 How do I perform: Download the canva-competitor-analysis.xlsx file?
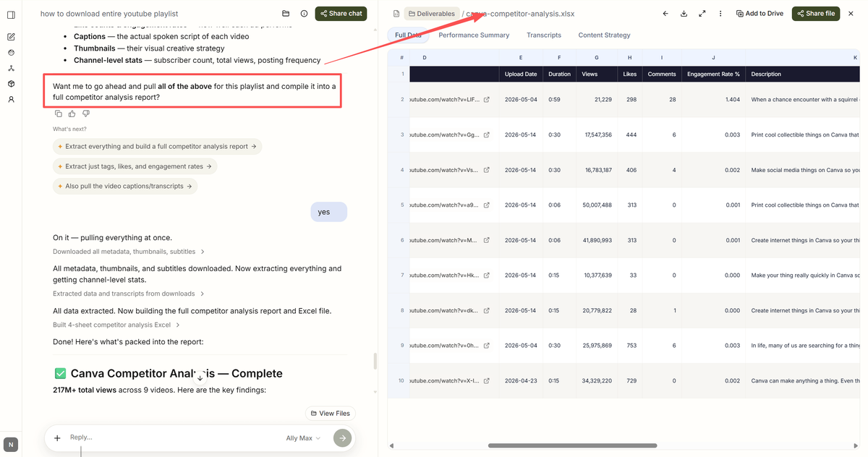(x=684, y=14)
